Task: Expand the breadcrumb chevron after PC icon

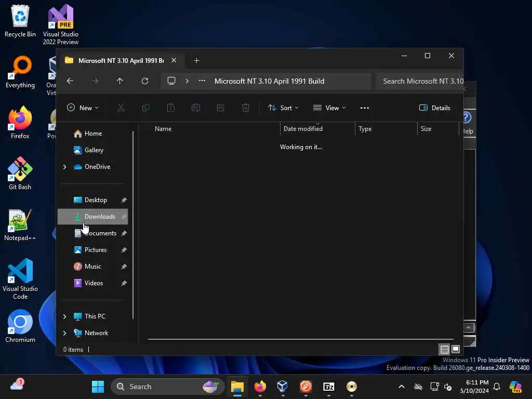Action: pyautogui.click(x=187, y=81)
